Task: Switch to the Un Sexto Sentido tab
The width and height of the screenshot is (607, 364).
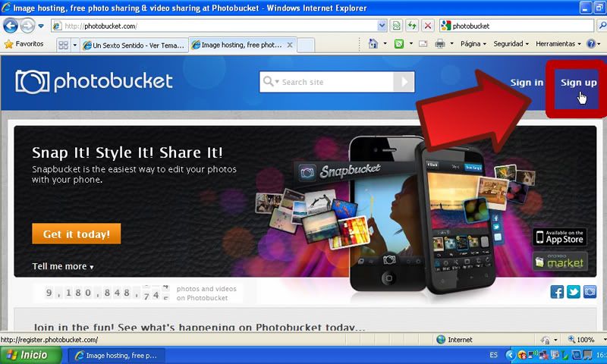Action: (x=134, y=45)
